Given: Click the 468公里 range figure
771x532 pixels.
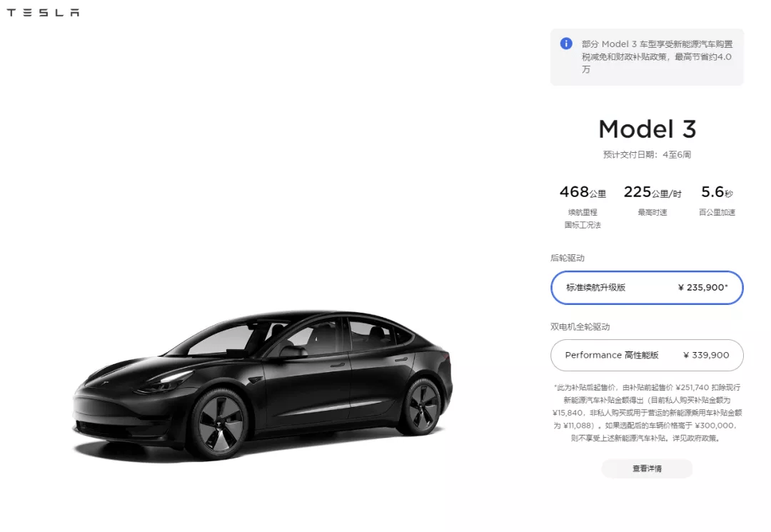Looking at the screenshot, I should 583,192.
